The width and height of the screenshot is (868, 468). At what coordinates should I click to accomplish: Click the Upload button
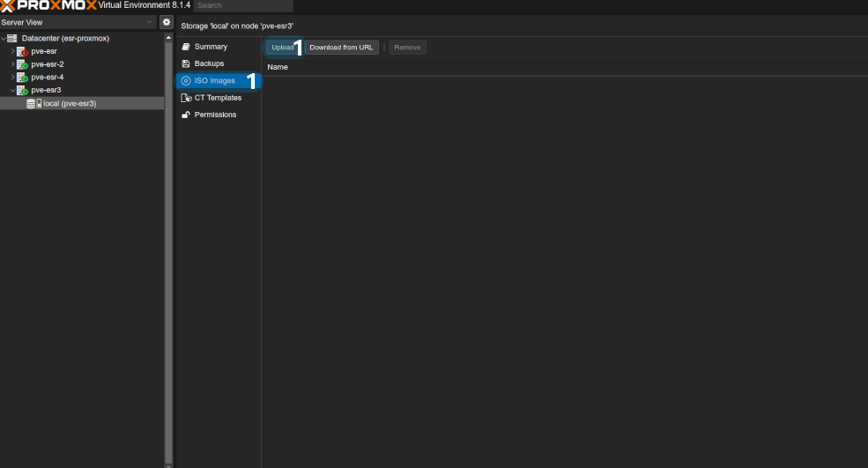tap(283, 48)
